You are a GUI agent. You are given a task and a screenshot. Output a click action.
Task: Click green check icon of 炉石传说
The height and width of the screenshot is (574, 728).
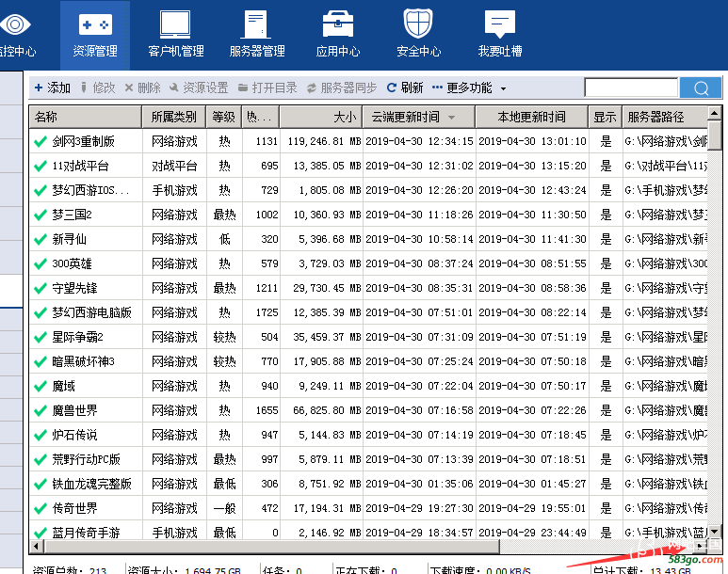(x=40, y=436)
